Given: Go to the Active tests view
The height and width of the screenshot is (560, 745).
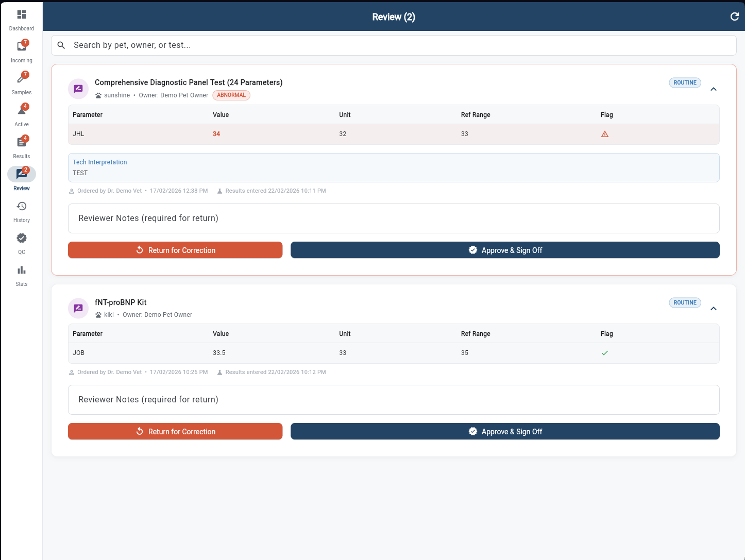Looking at the screenshot, I should (x=21, y=113).
